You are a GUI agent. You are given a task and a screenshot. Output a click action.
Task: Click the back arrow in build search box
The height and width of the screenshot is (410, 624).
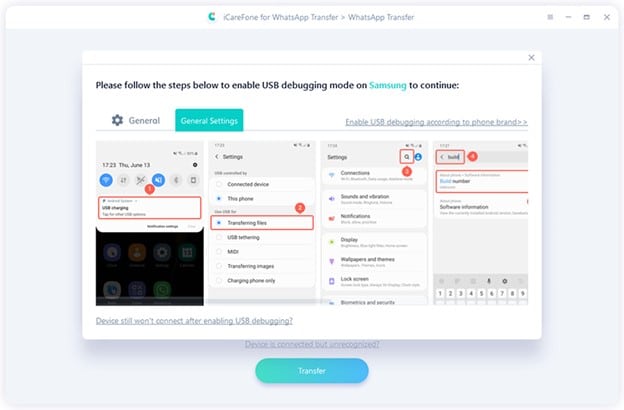click(x=442, y=157)
